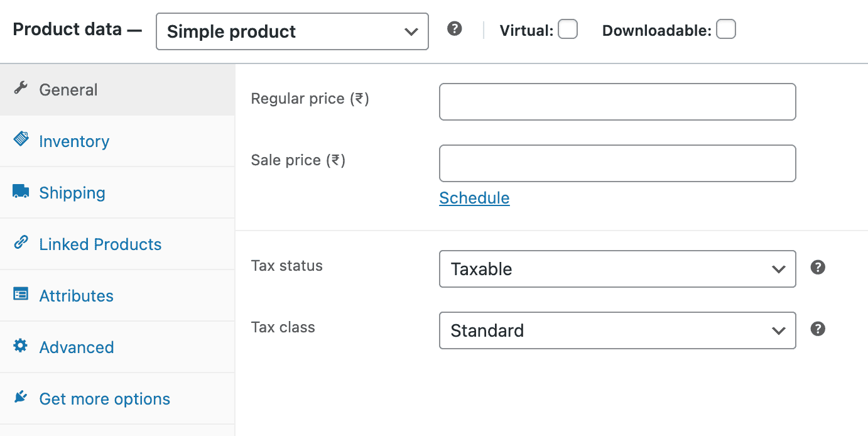The width and height of the screenshot is (868, 436).
Task: Select the chain link icon for Linked Products
Action: (x=21, y=243)
